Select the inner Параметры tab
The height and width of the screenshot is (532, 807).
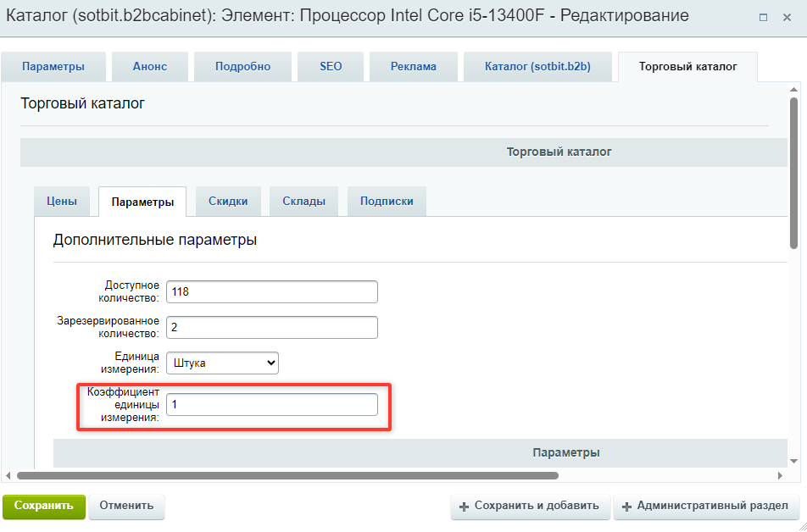click(142, 202)
